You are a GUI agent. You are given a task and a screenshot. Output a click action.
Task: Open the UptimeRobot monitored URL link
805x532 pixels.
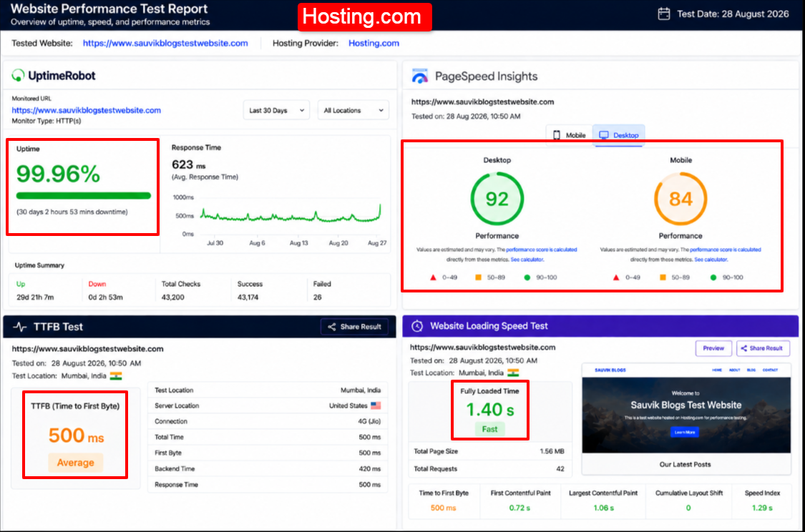87,110
